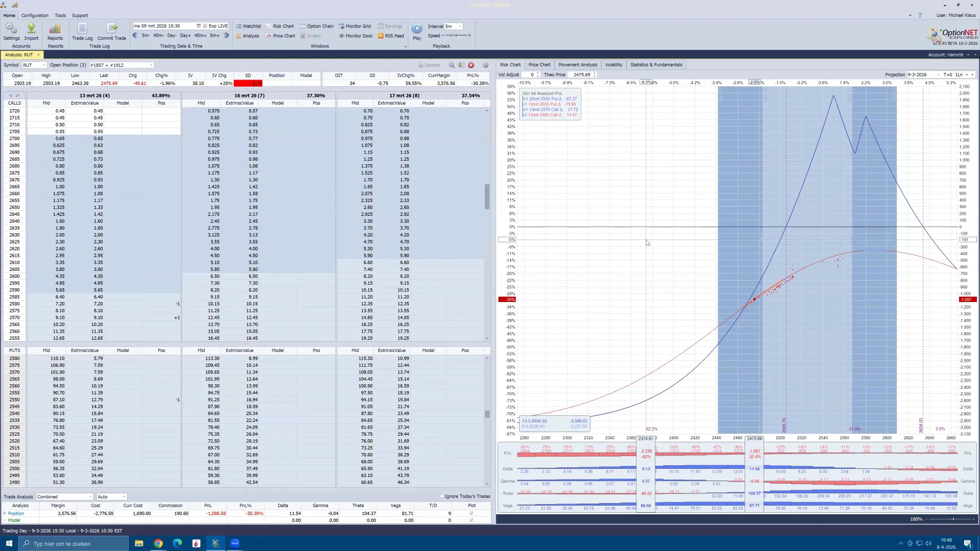The image size is (980, 551).
Task: Start playback with the Play button
Action: pos(417,31)
